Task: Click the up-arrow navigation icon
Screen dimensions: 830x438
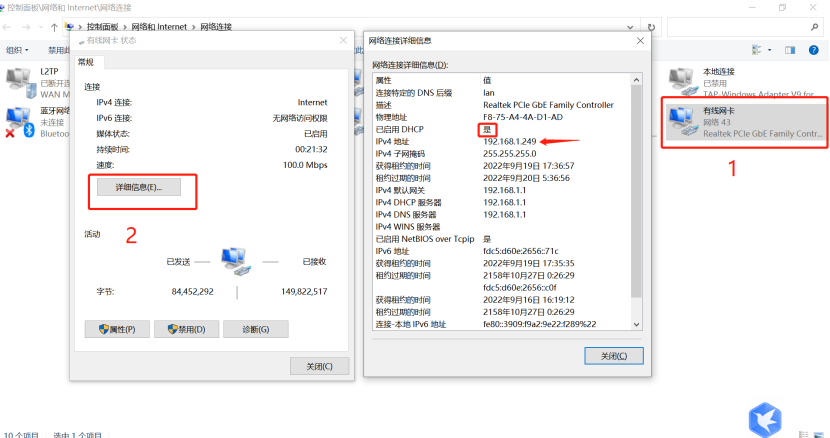Action: click(54, 27)
